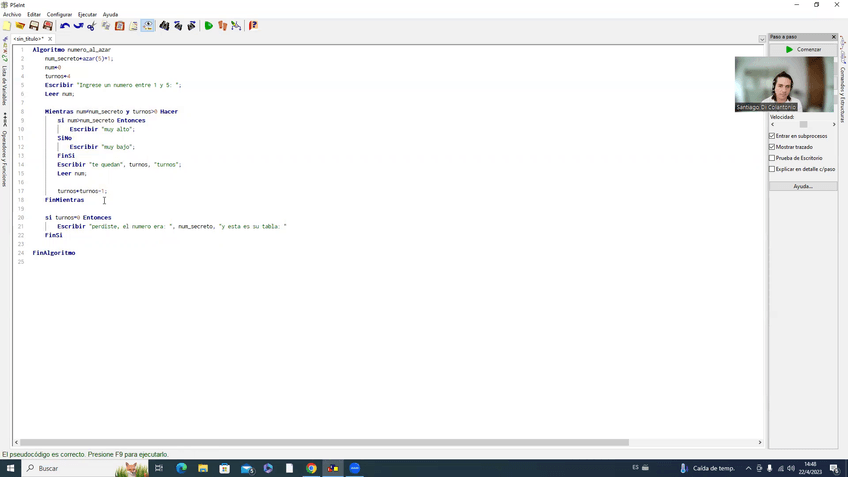Run the algorithm with green play icon

pos(208,26)
